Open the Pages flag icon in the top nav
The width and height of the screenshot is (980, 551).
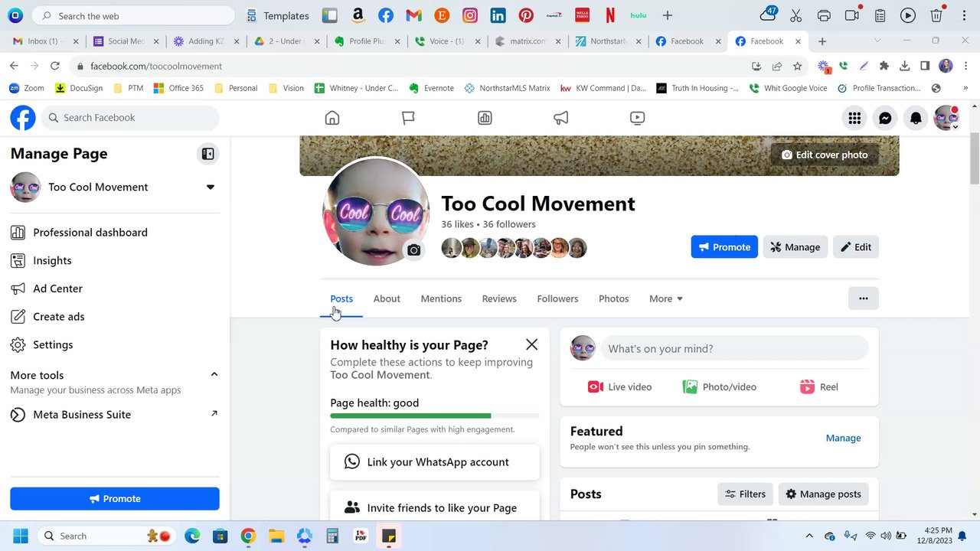click(408, 118)
